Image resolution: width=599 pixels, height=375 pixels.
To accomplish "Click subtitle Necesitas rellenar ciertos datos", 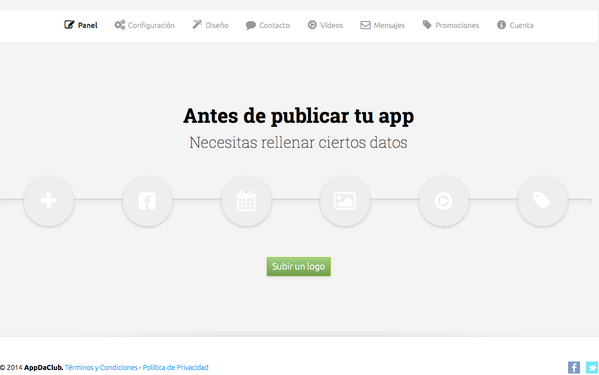I will [x=298, y=142].
